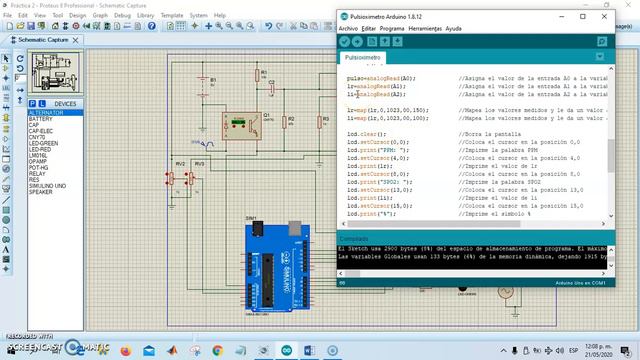The height and width of the screenshot is (360, 640).
Task: Click Arduino Verify checkmark button
Action: coord(344,42)
